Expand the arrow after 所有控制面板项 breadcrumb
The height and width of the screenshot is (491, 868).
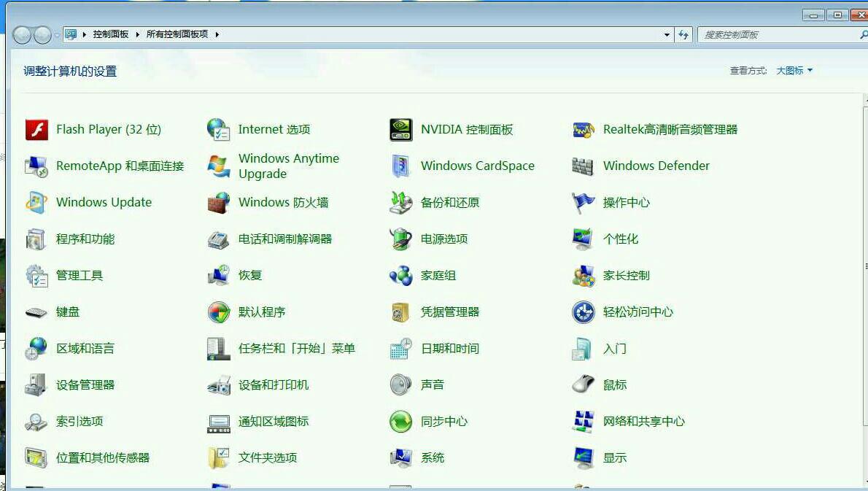[x=217, y=34]
